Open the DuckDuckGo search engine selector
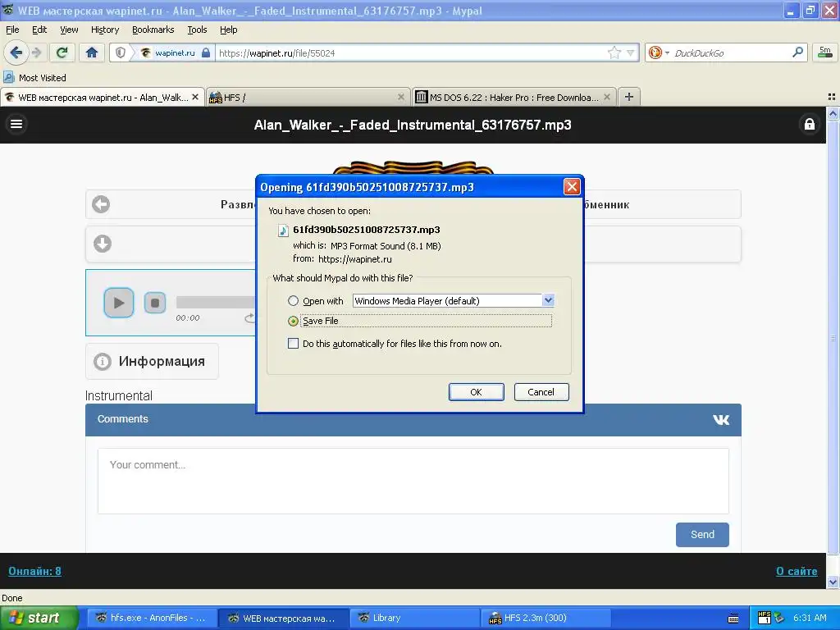Viewport: 840px width, 630px height. [659, 52]
